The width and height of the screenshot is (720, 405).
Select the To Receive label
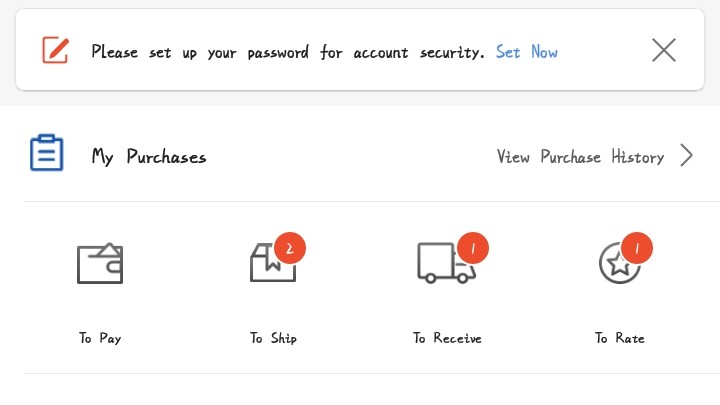(x=447, y=338)
